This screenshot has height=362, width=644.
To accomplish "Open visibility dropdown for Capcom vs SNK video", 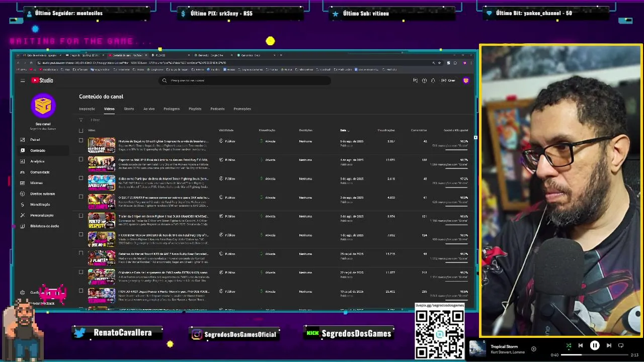I will pyautogui.click(x=227, y=160).
